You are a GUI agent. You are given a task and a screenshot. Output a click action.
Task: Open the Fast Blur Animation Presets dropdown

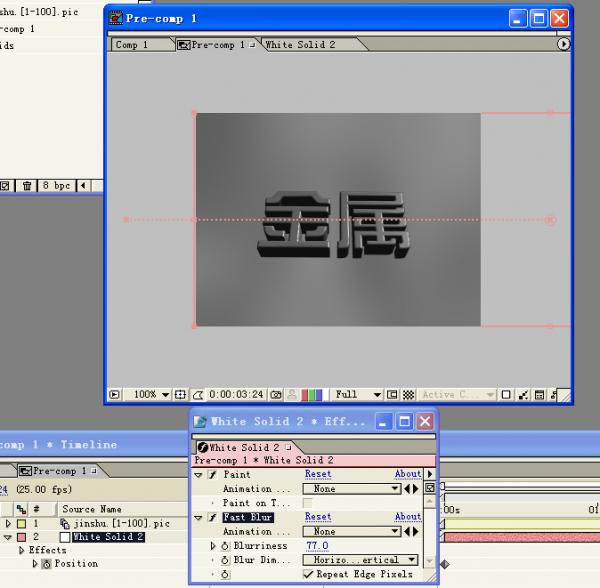point(351,531)
